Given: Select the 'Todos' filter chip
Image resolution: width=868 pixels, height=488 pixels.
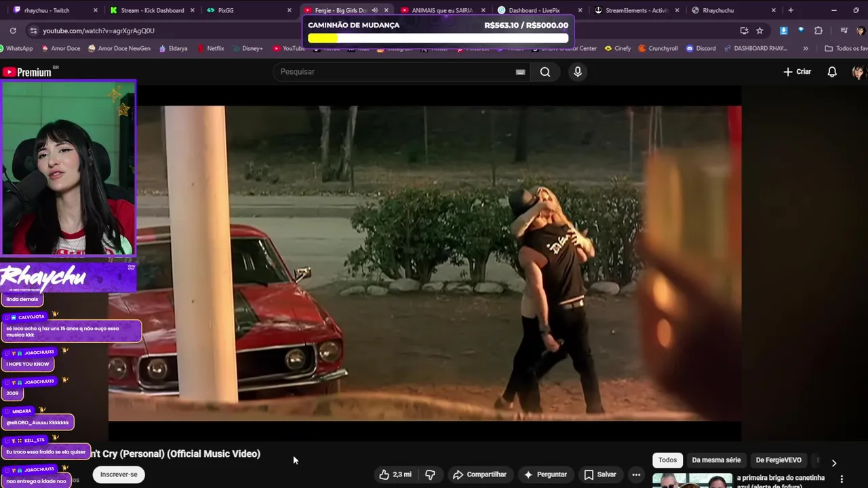Looking at the screenshot, I should coord(667,460).
